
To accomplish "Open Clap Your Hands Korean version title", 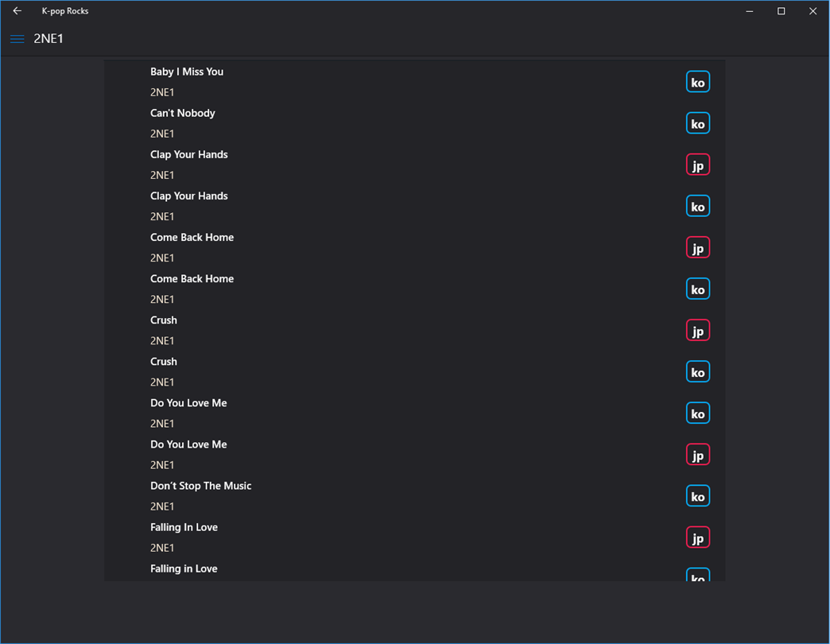I will pos(189,196).
